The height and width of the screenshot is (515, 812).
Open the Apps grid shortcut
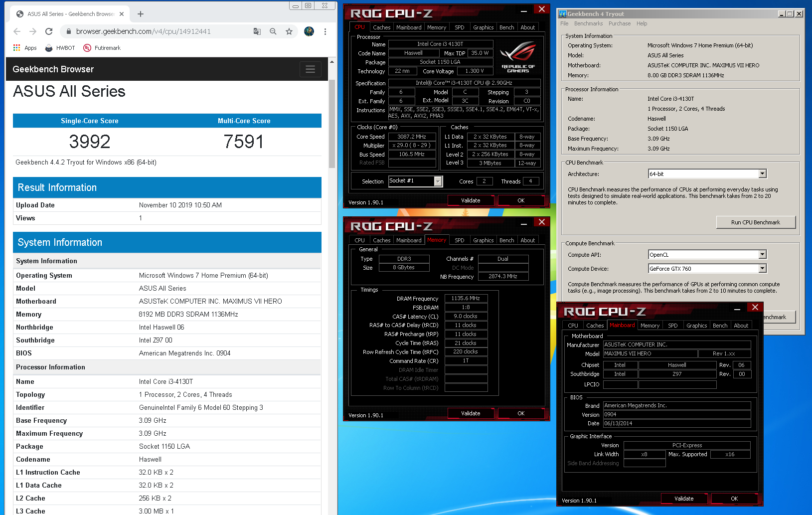(x=25, y=48)
